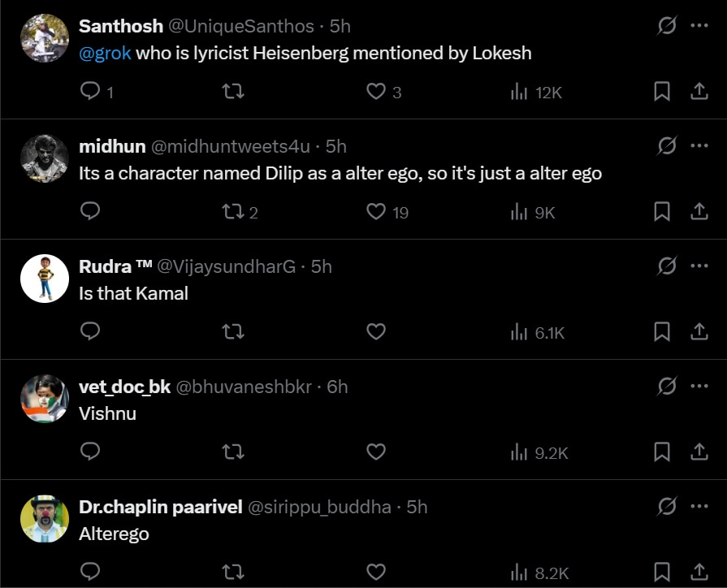
Task: Open more options menu on midhun's tweet
Action: click(x=699, y=145)
